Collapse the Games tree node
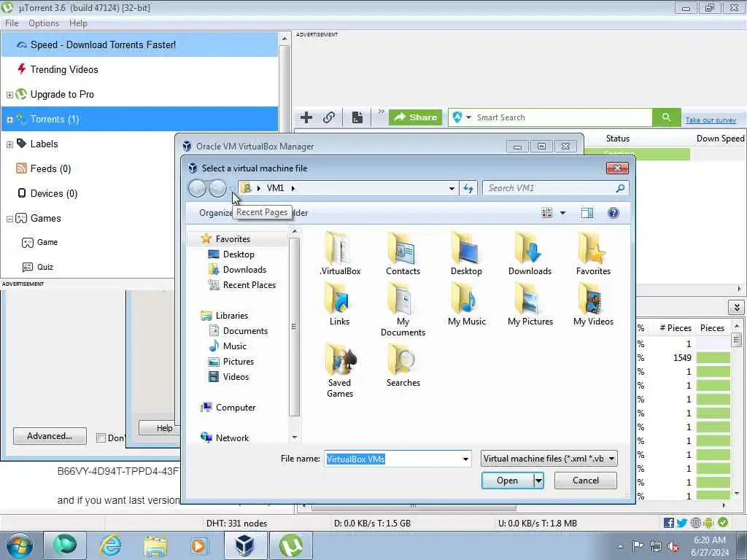 coord(9,219)
